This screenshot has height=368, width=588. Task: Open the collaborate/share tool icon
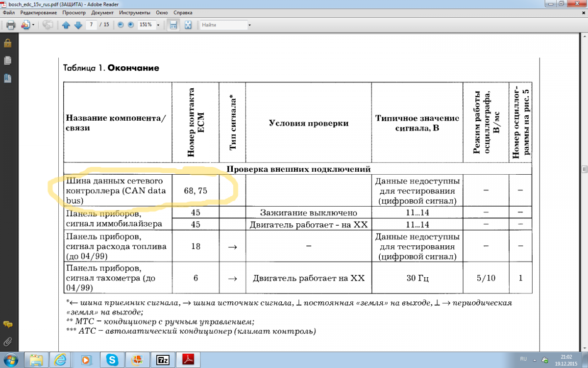25,25
